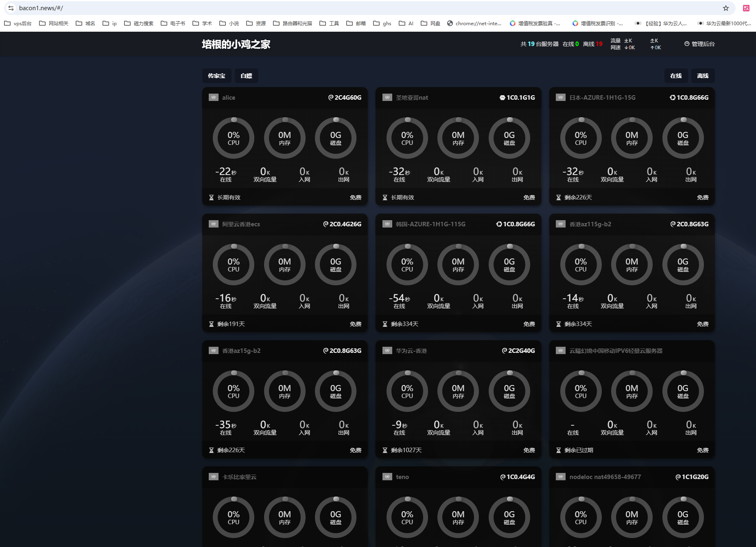Click hourglass icon next to 剩余191天
Image resolution: width=756 pixels, height=547 pixels.
coord(211,324)
